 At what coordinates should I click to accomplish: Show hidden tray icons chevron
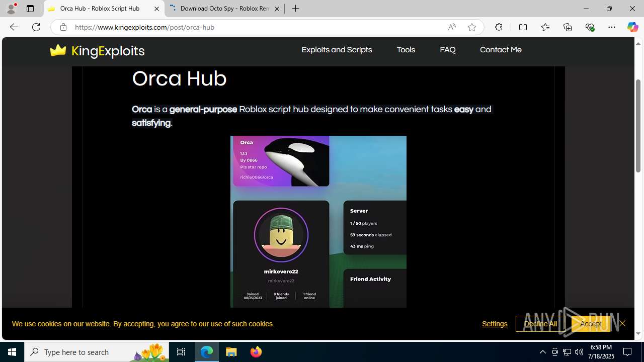tap(542, 352)
